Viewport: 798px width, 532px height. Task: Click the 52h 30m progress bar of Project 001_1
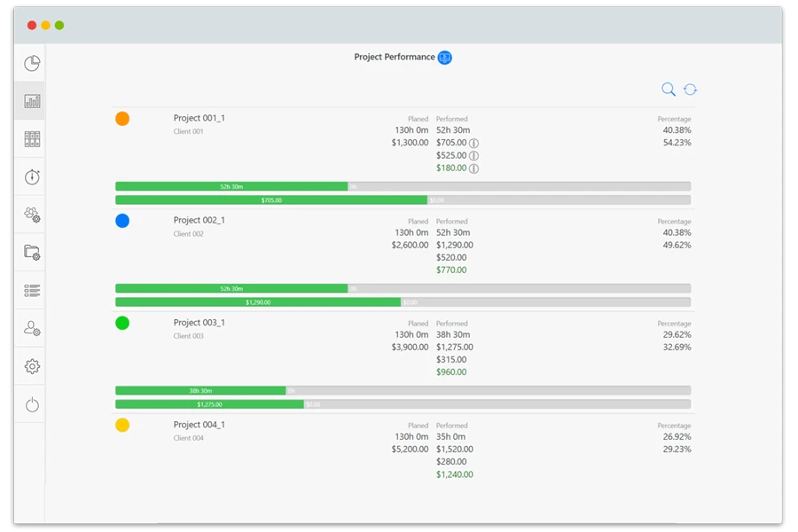[x=231, y=186]
